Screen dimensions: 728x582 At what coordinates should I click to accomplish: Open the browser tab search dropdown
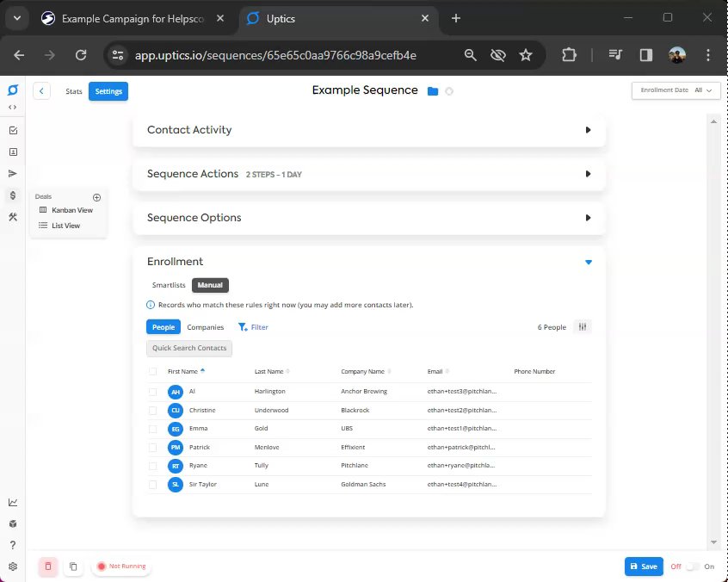[17, 18]
